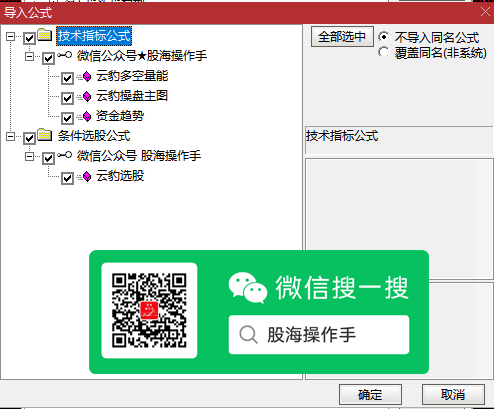Collapse the 微信公众号 股海操作手 node
The image size is (494, 409).
tap(30, 156)
